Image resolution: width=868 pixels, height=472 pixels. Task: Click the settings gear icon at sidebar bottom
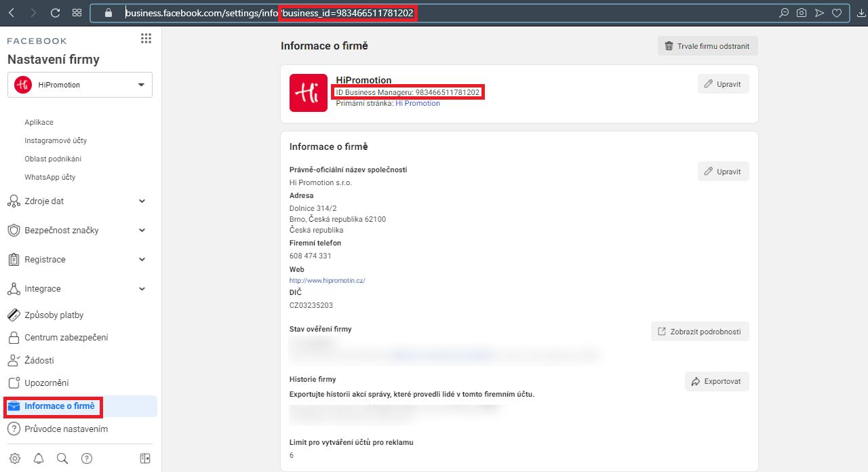(15, 458)
